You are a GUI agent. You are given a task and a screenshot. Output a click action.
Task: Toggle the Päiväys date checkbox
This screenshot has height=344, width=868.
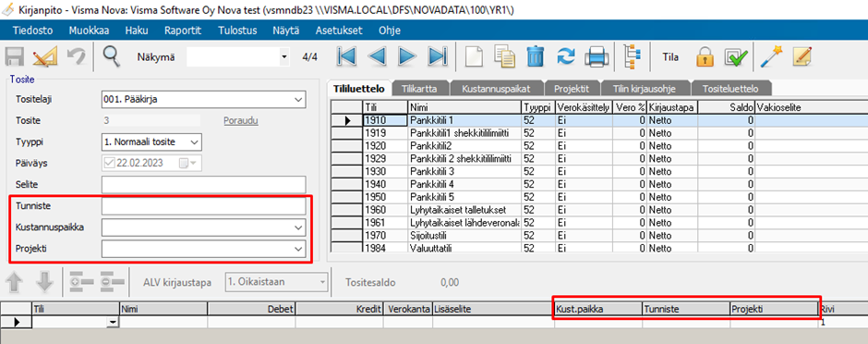pyautogui.click(x=108, y=163)
